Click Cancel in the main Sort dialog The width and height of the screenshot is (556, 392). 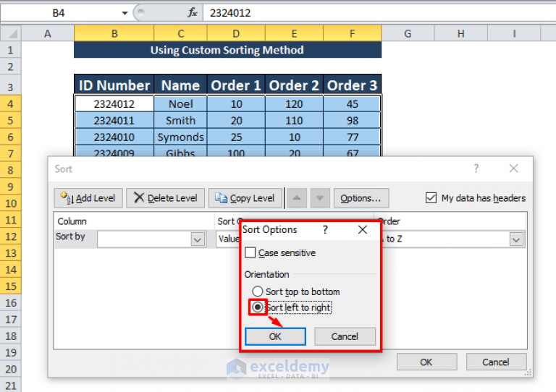[496, 362]
